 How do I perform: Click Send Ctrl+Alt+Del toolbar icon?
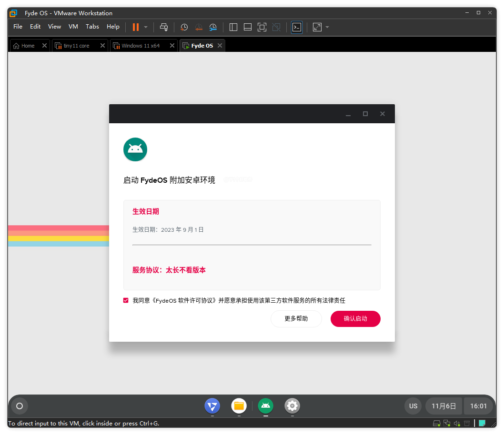pyautogui.click(x=164, y=27)
